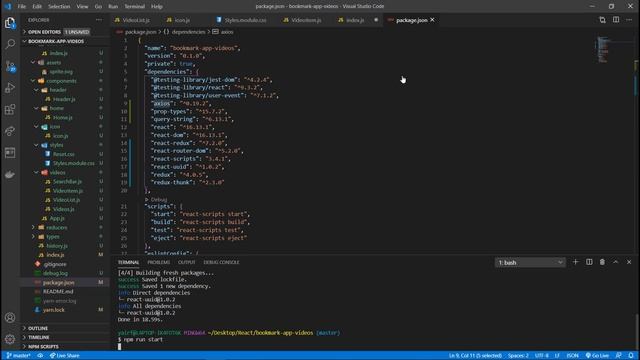Switch to the PROBLEMS panel tab
The width and height of the screenshot is (640, 360).
point(158,262)
